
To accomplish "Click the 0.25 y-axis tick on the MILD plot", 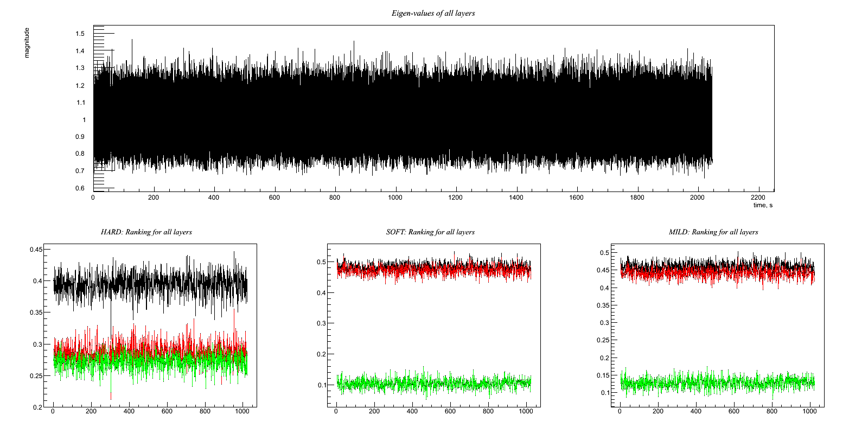I will tap(603, 340).
